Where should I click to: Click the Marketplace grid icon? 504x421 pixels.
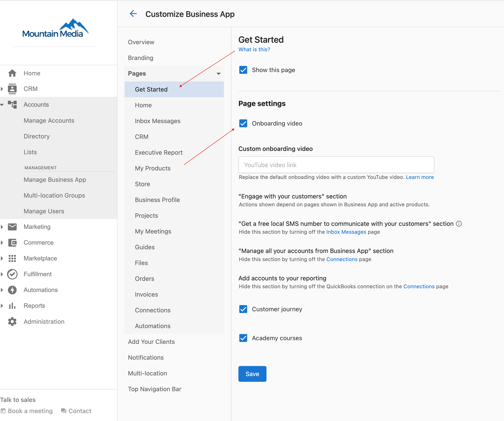pos(12,258)
